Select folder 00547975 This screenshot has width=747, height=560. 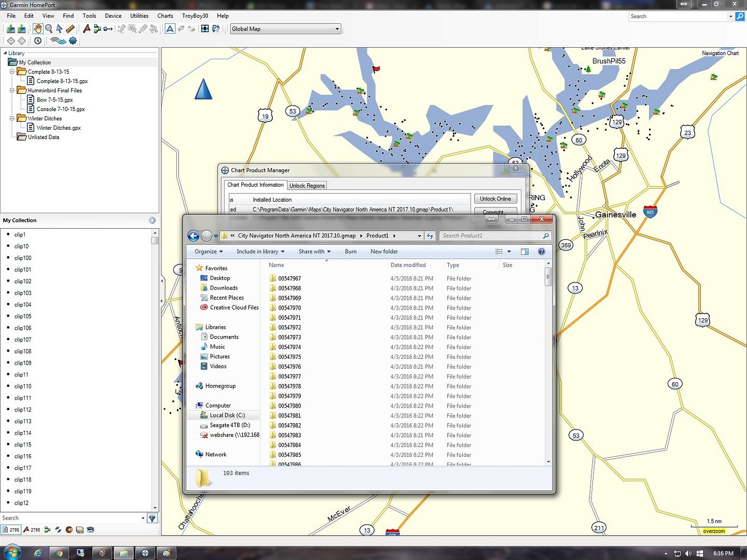point(289,357)
